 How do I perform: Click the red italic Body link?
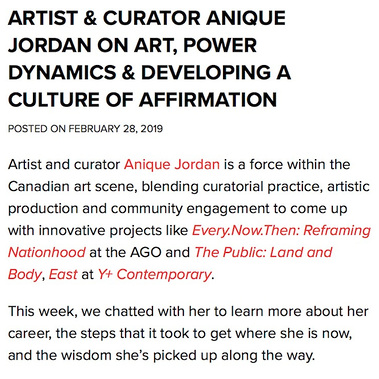click(25, 274)
